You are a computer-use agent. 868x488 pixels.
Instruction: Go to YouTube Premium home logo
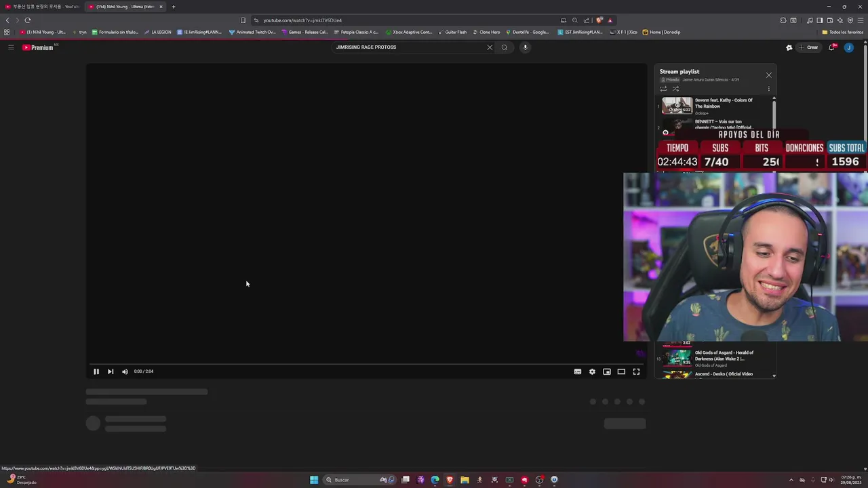pos(39,47)
